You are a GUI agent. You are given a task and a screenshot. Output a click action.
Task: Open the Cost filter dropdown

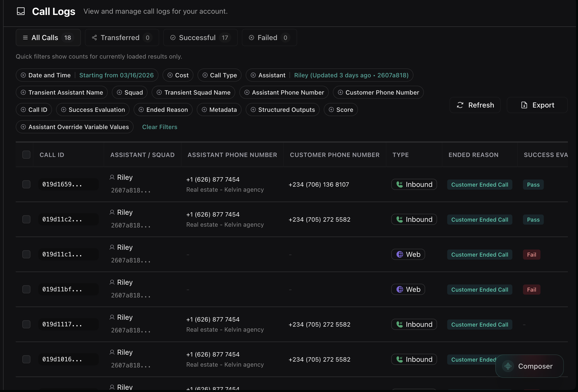(178, 75)
